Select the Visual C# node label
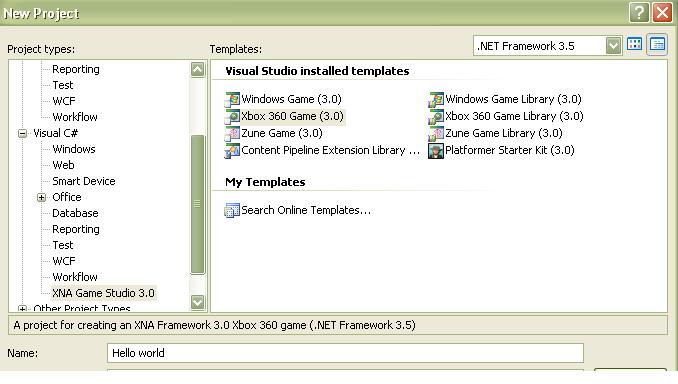678x384 pixels. [55, 133]
